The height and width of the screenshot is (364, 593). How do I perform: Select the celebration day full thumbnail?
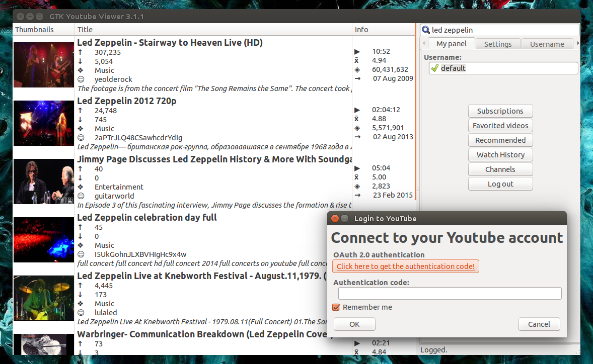pyautogui.click(x=43, y=240)
